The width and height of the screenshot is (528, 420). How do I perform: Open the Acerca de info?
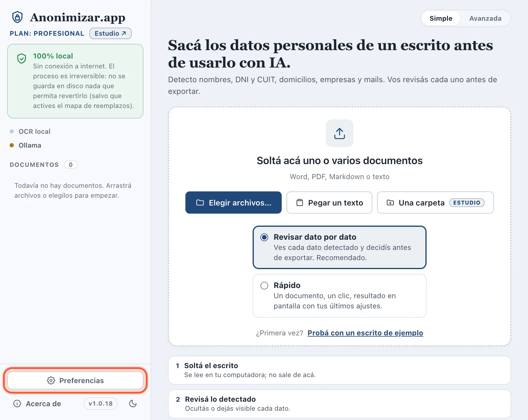(37, 403)
